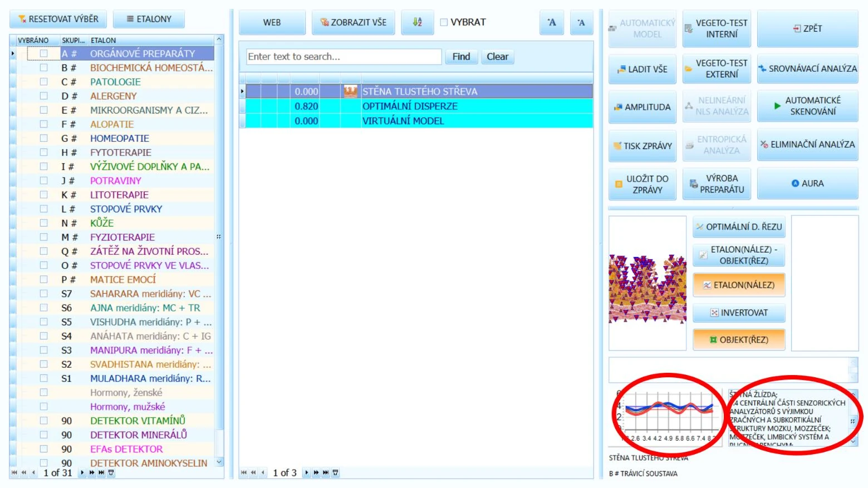Select the FYTOTERAPIE group row
868x488 pixels.
pos(115,152)
